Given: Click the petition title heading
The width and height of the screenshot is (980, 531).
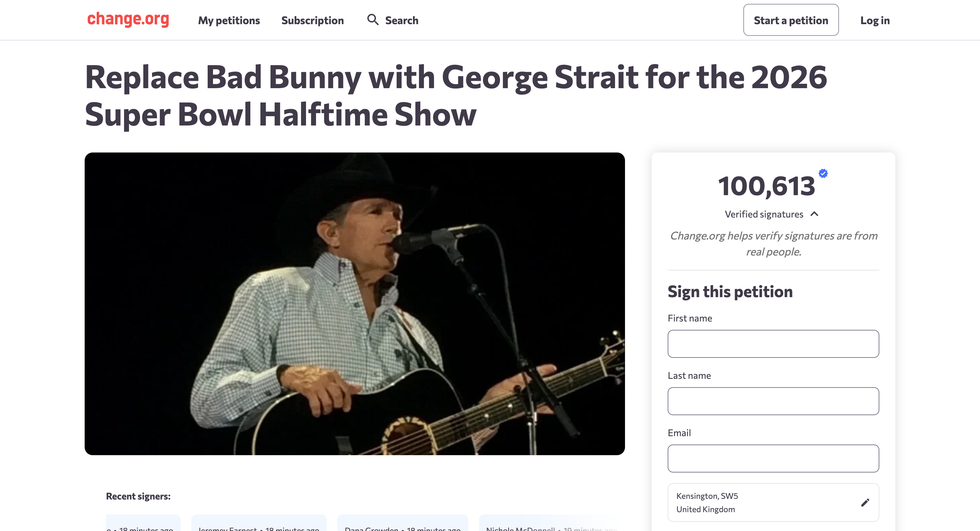Looking at the screenshot, I should pyautogui.click(x=456, y=96).
